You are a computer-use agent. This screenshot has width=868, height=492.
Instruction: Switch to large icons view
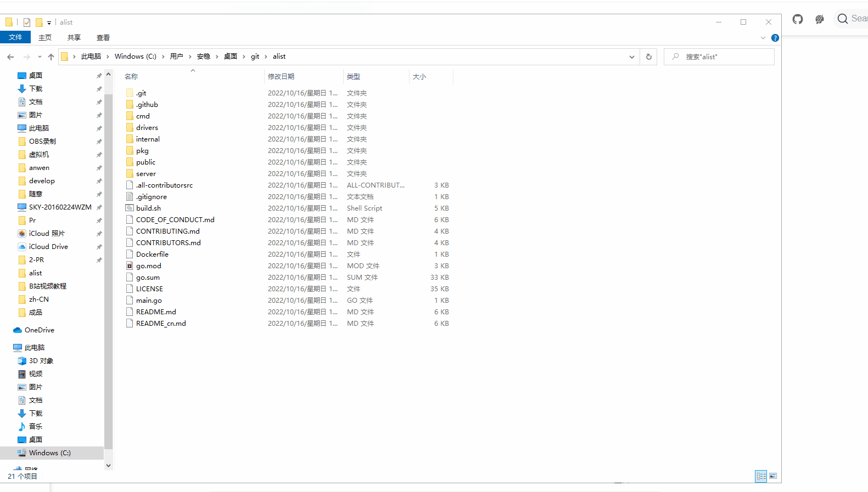click(x=773, y=476)
